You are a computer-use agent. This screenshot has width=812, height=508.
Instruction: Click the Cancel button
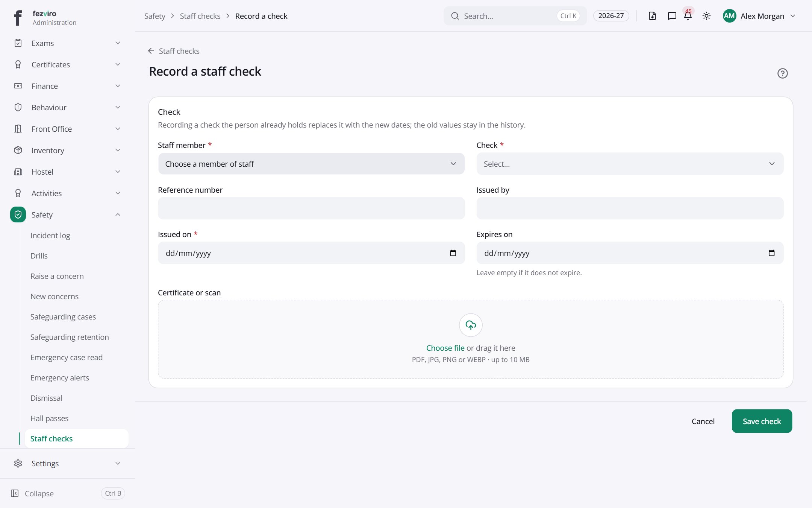(703, 421)
